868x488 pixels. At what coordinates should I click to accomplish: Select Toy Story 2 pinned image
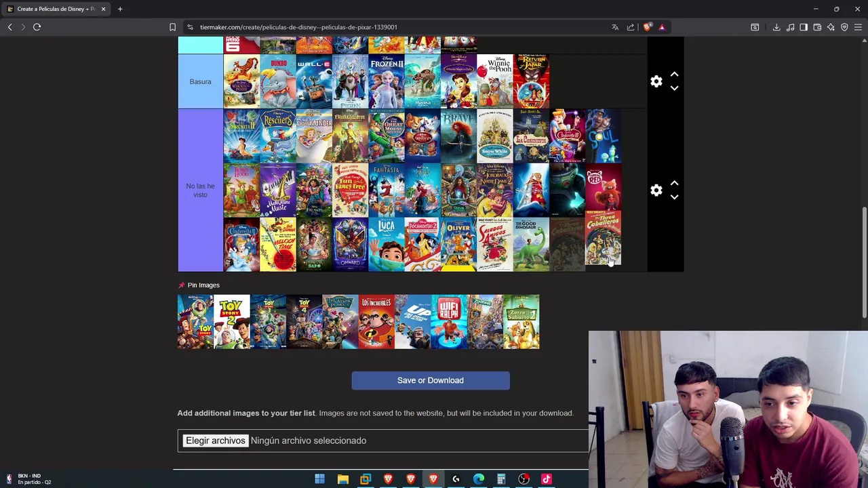232,322
